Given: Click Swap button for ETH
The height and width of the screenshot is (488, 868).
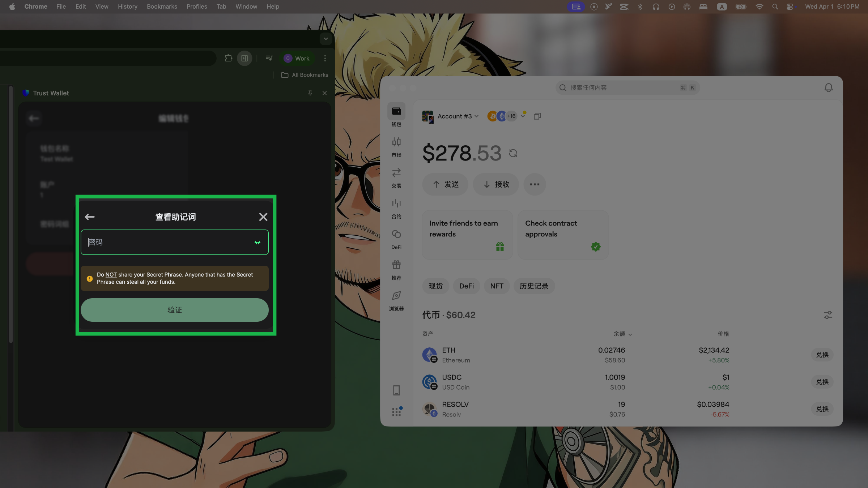Looking at the screenshot, I should [x=822, y=355].
